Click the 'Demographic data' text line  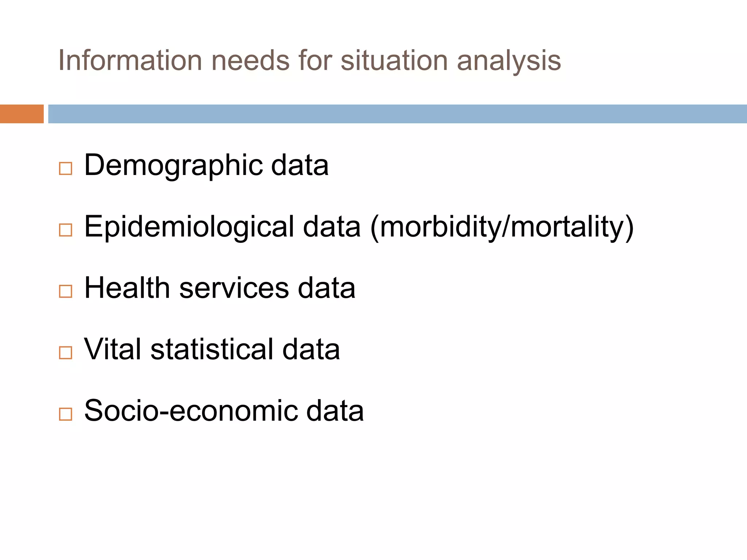click(x=206, y=166)
